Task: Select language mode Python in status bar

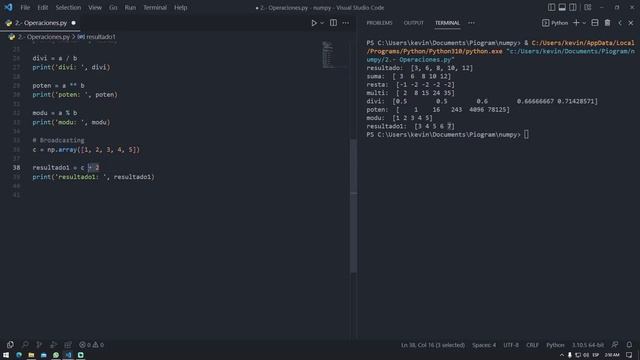Action: tap(555, 345)
